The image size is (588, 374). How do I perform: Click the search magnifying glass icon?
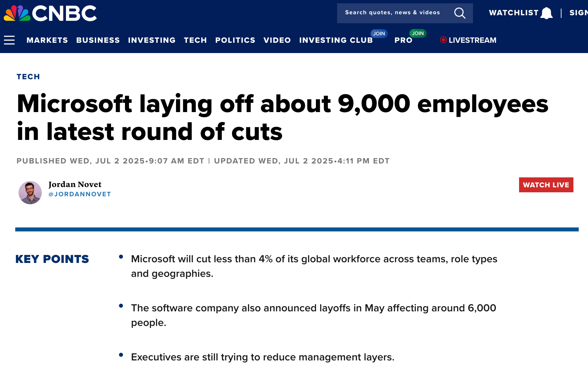460,13
